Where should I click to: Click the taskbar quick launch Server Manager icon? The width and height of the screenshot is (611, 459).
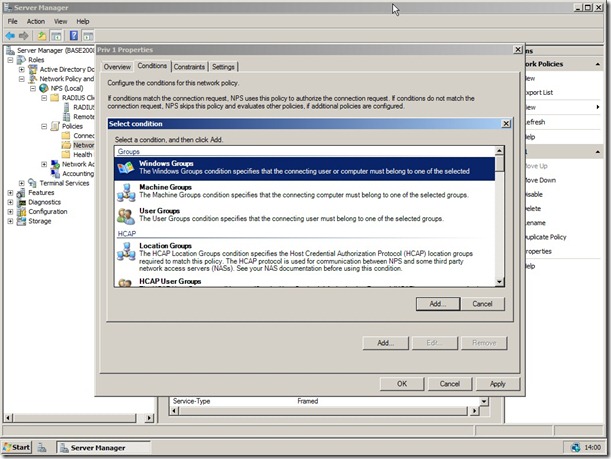(x=42, y=448)
